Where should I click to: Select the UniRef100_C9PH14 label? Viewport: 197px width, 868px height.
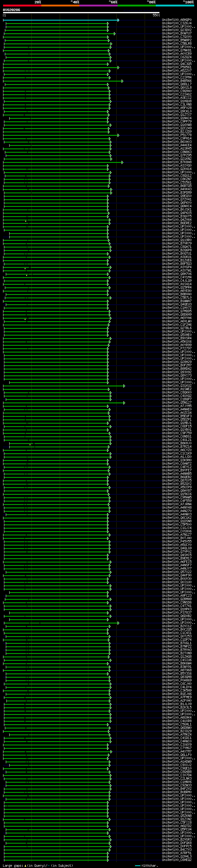(x=177, y=139)
